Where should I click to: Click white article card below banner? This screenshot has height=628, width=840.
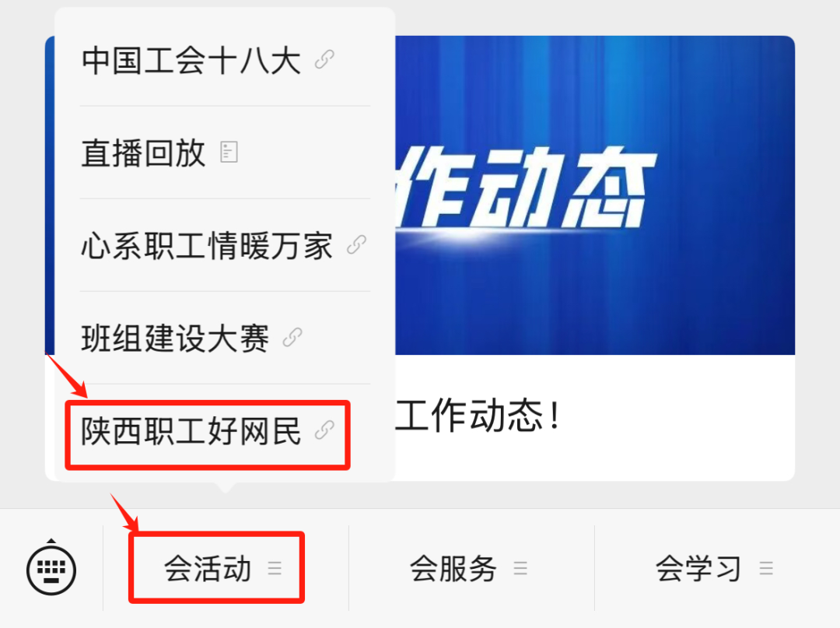(x=595, y=417)
